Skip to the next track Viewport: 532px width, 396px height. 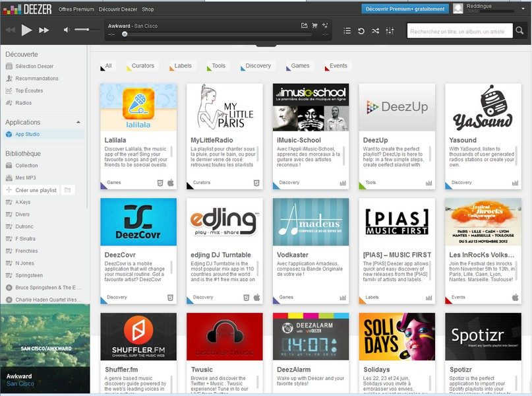click(44, 30)
